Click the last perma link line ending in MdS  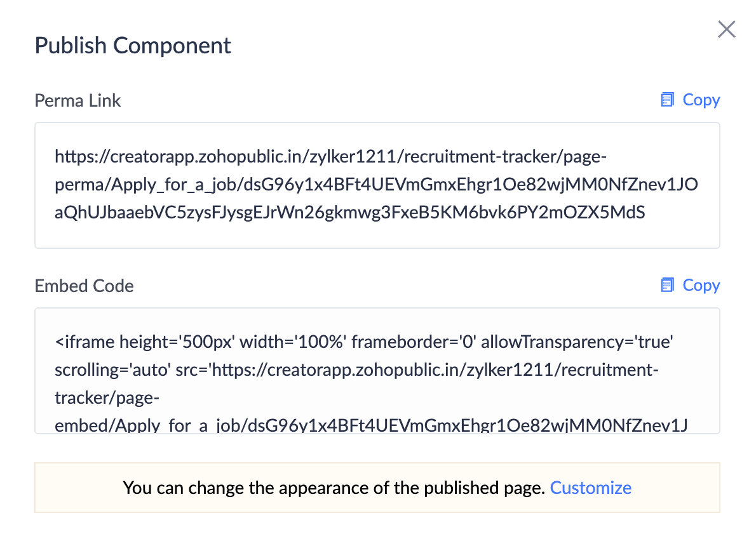[349, 213]
